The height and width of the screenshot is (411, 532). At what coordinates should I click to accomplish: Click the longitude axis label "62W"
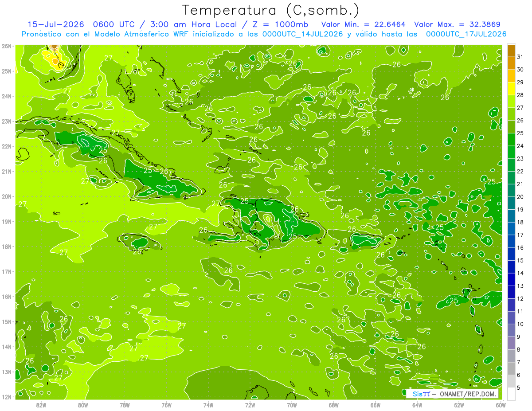pyautogui.click(x=459, y=405)
